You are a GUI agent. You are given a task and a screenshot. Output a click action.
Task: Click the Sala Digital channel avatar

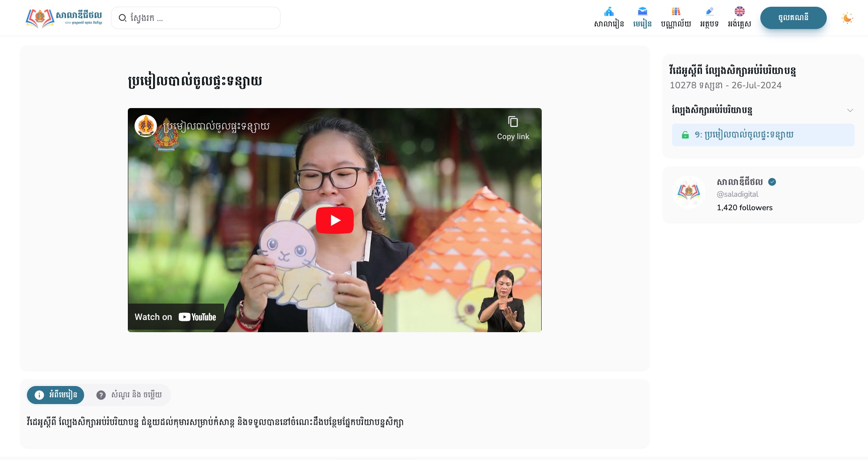pyautogui.click(x=688, y=192)
